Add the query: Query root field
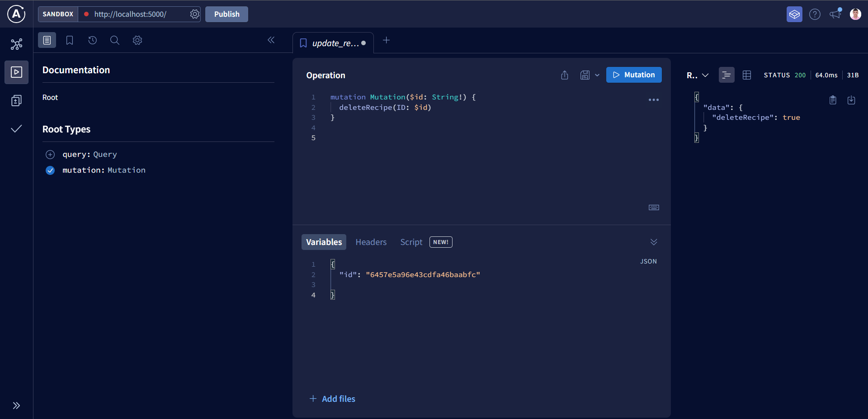 [50, 155]
